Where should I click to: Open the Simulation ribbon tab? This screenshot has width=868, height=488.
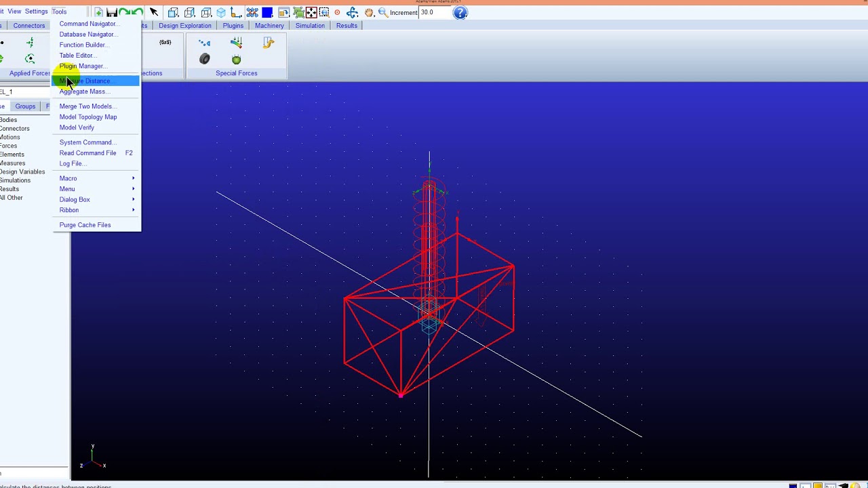coord(310,26)
